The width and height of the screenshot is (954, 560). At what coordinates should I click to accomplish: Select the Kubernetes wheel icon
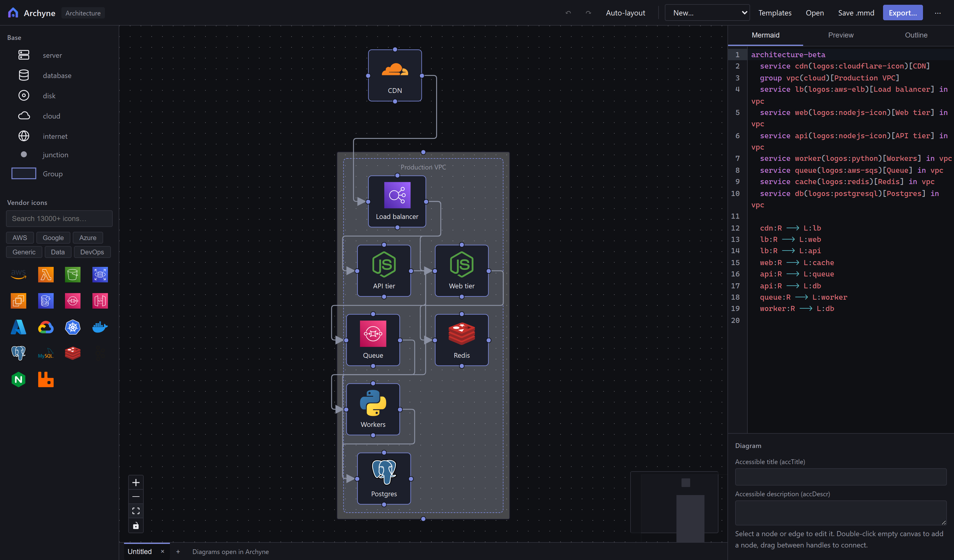tap(73, 327)
